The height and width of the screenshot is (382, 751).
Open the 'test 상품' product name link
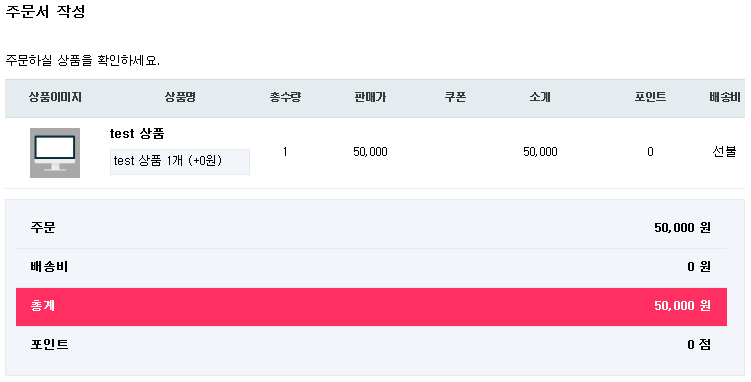pos(137,134)
